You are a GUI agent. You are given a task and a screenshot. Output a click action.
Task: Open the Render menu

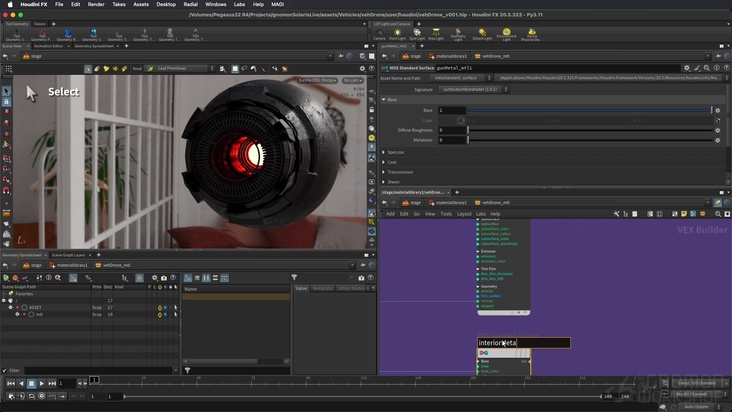tap(96, 4)
